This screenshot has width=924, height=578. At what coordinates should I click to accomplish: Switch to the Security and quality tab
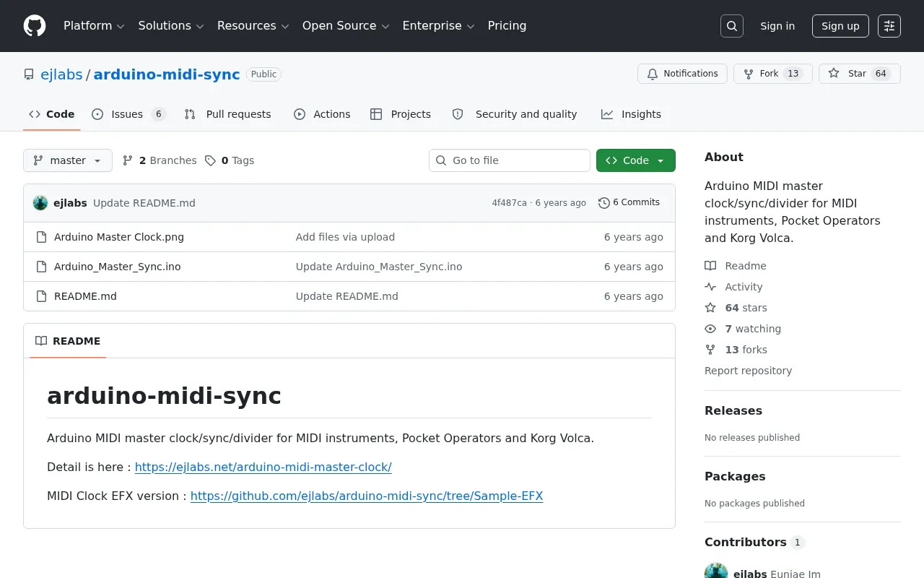515,114
